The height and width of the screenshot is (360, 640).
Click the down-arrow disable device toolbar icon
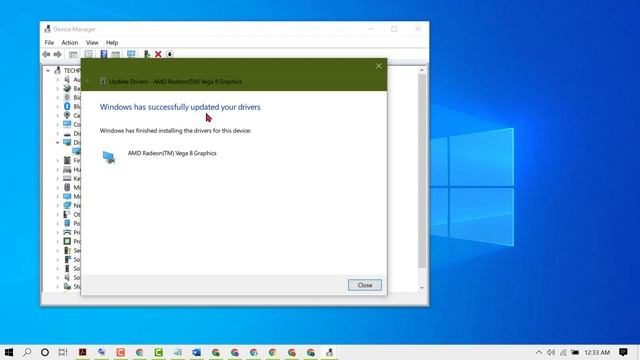coord(169,54)
